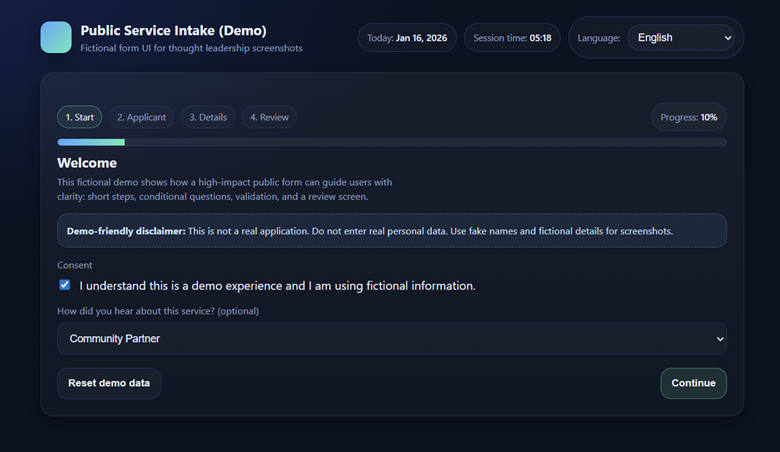Click the Session time 05:18 indicator
This screenshot has width=780, height=452.
pyautogui.click(x=512, y=38)
